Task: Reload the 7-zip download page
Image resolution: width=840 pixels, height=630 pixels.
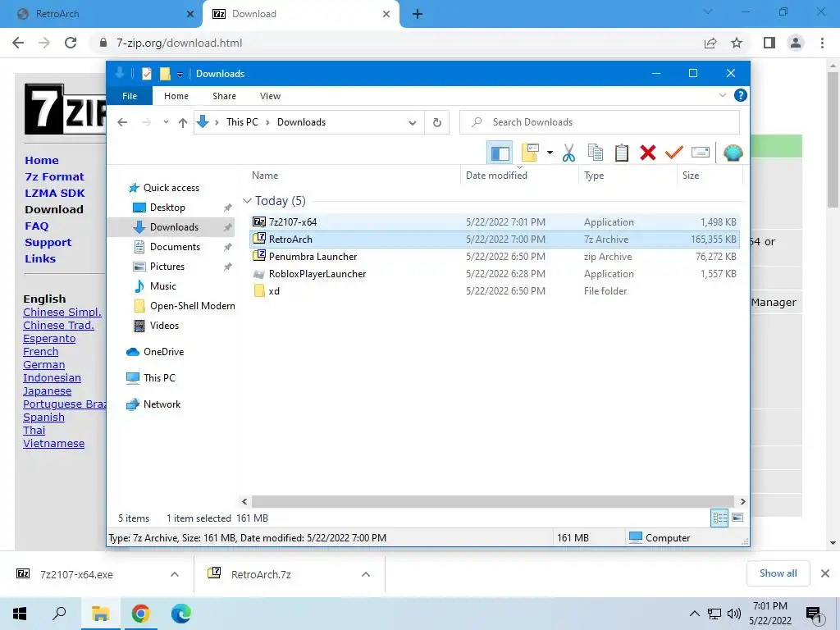Action: click(x=71, y=43)
